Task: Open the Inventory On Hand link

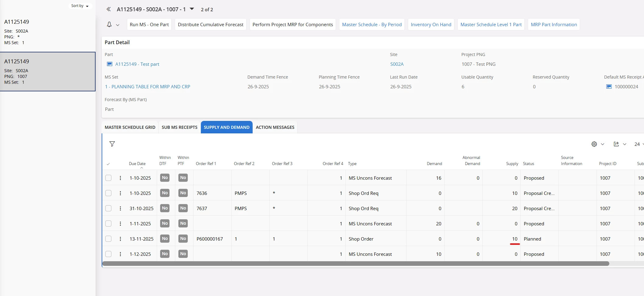Action: tap(431, 25)
